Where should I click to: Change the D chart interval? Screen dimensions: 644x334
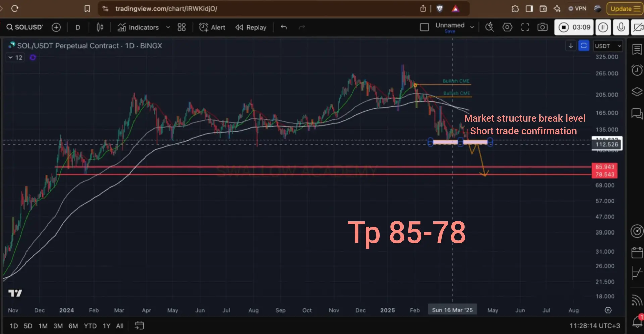78,27
